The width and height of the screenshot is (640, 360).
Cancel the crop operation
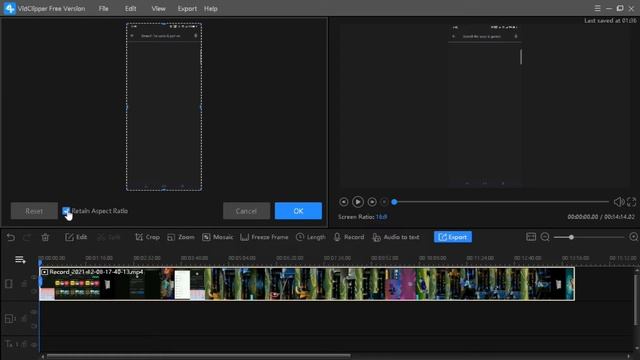(247, 211)
